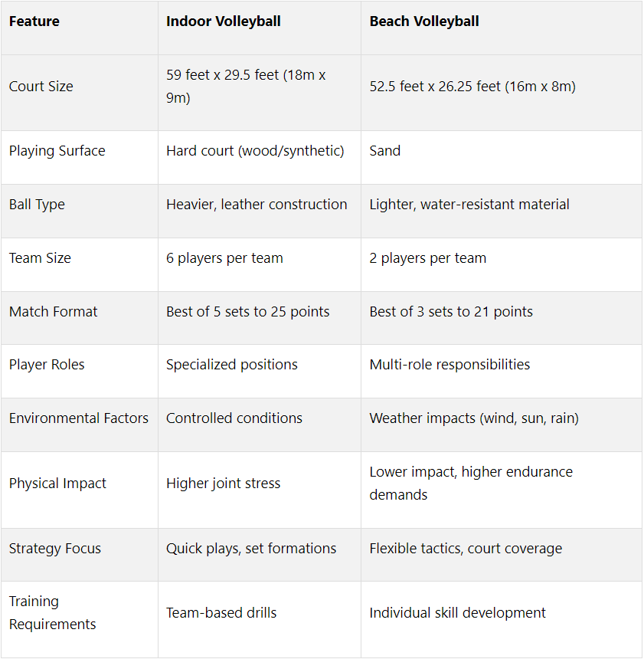
Task: Click 'Best of 5 sets to 25 points'
Action: pos(248,312)
